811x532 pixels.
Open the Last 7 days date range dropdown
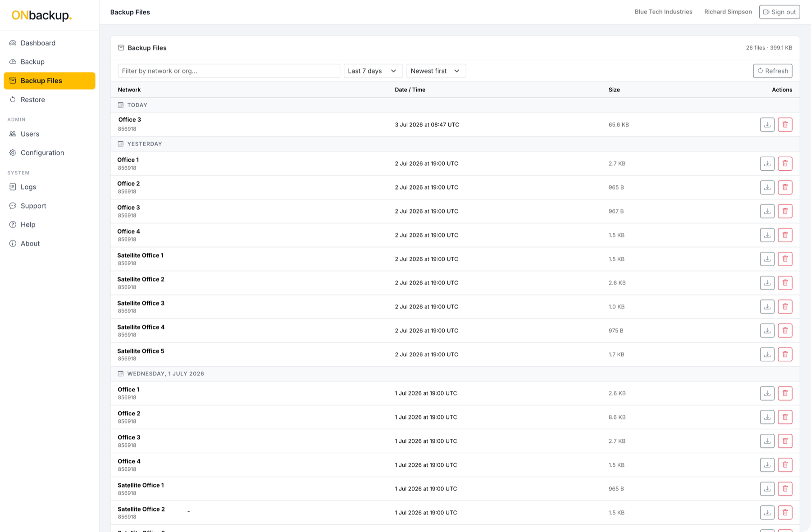[373, 71]
